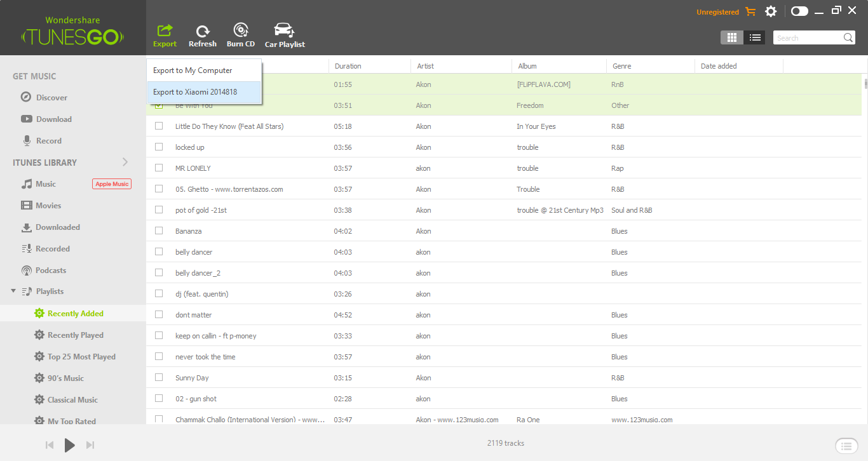868x461 pixels.
Task: Check the Bananza track
Action: click(159, 231)
